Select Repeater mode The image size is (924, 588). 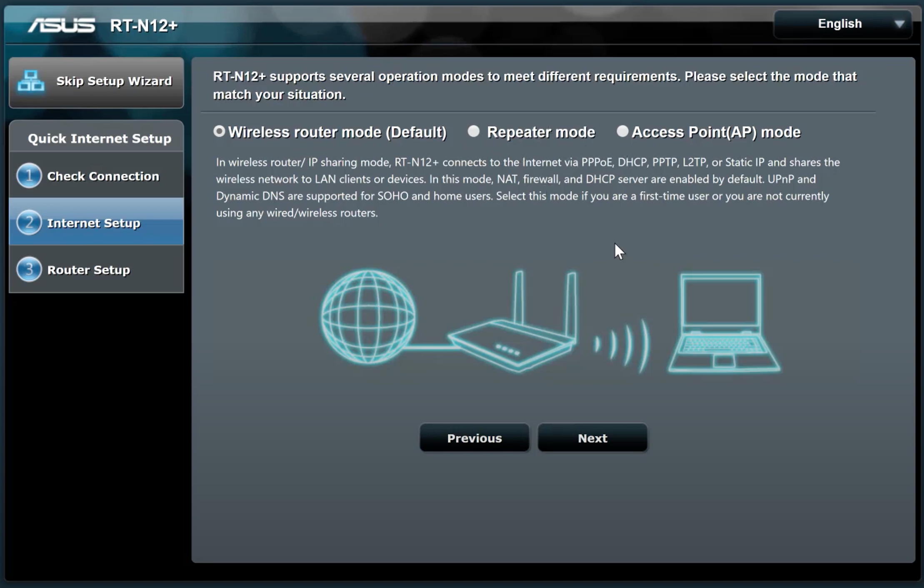(472, 131)
